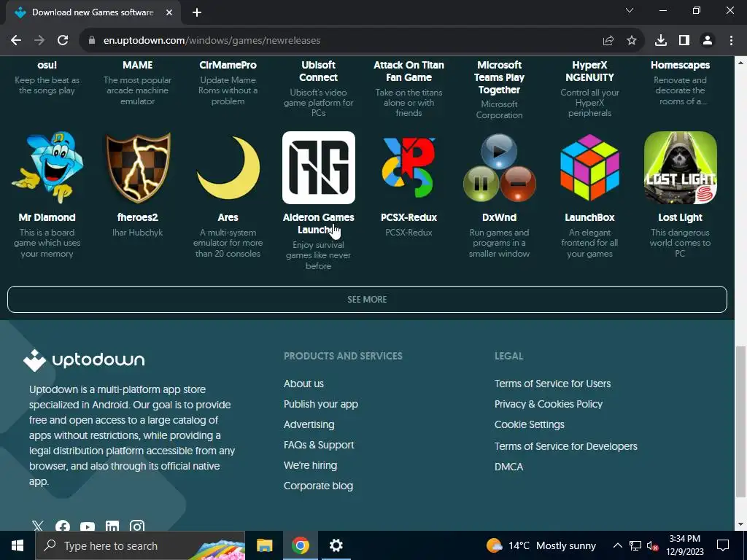Click the Attack On Titan Fan Game title
The image size is (747, 560).
(x=409, y=71)
